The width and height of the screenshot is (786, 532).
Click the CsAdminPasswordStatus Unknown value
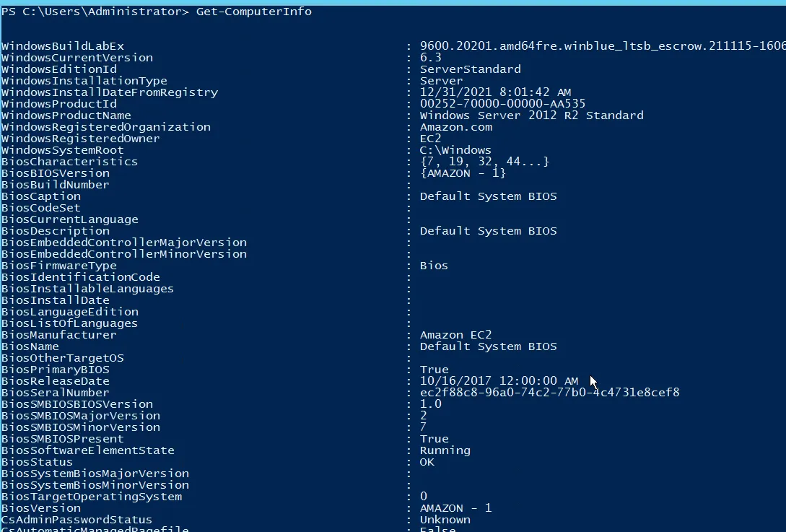tap(445, 520)
